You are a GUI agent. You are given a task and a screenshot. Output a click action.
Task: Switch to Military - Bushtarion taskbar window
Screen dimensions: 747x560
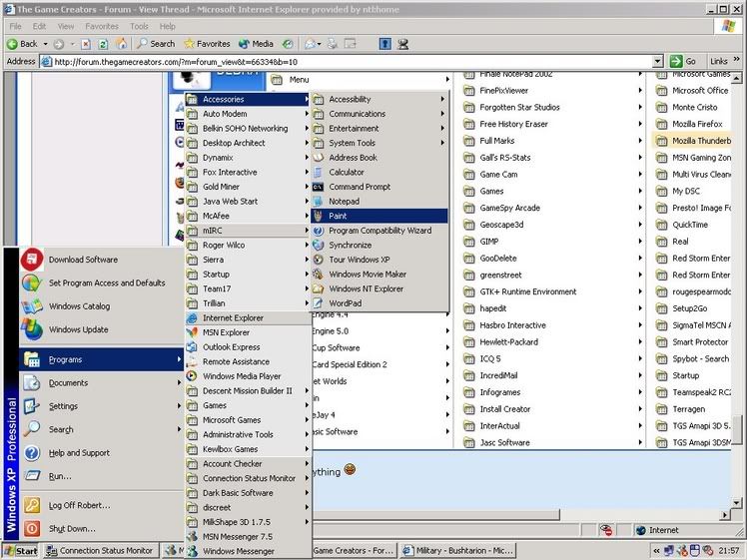(x=458, y=550)
